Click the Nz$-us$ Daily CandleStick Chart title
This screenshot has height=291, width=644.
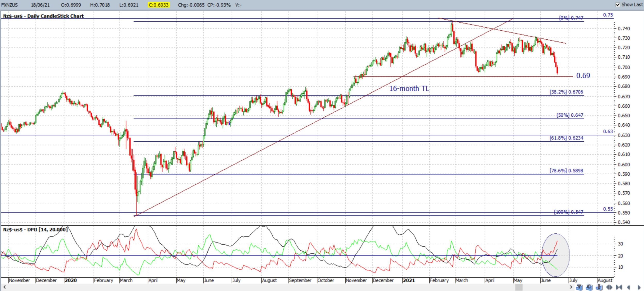[43, 16]
